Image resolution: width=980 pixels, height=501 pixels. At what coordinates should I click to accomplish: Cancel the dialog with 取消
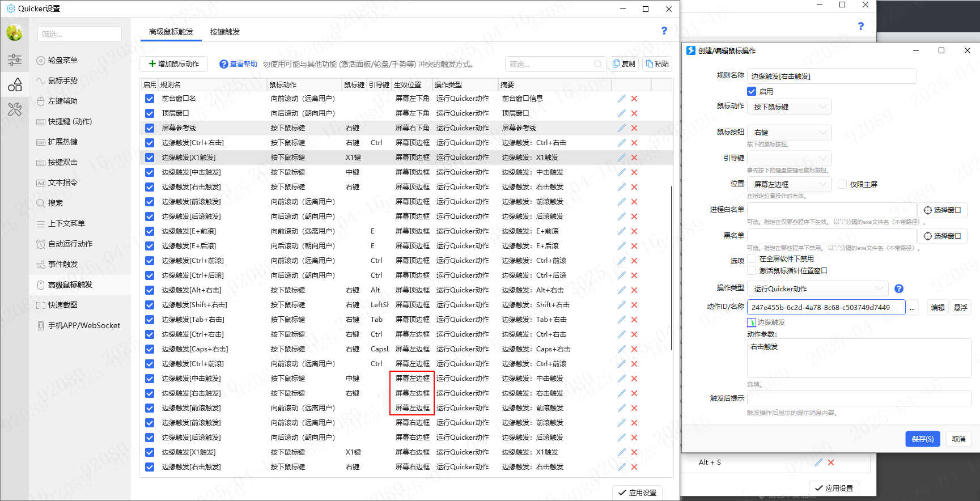point(959,439)
